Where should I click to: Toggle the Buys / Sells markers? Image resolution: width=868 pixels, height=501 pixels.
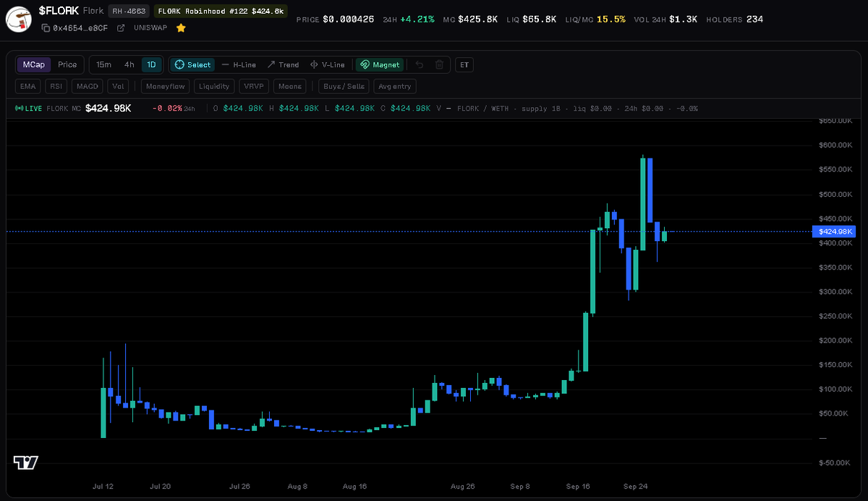click(344, 86)
